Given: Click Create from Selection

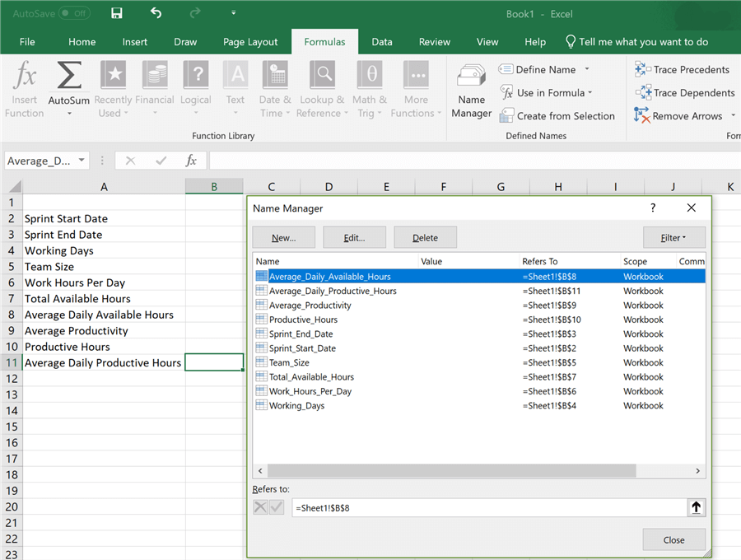Looking at the screenshot, I should tap(557, 116).
